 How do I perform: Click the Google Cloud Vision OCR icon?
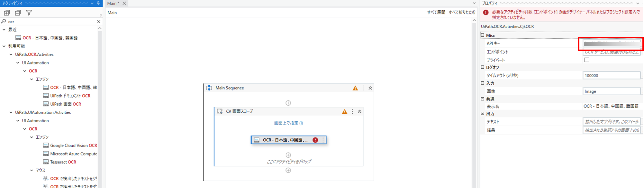pos(46,146)
